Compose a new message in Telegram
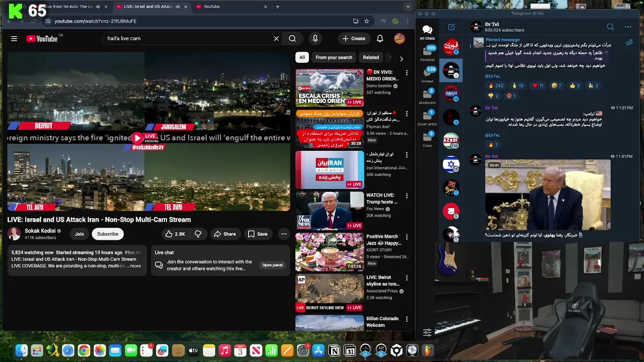This screenshot has width=644, height=362. pos(451,27)
